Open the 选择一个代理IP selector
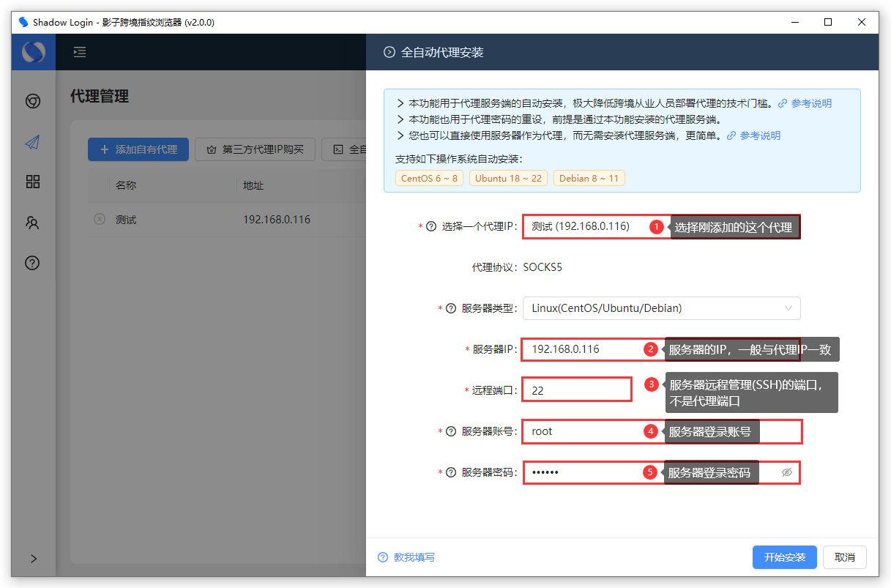The image size is (891, 588). [x=586, y=227]
